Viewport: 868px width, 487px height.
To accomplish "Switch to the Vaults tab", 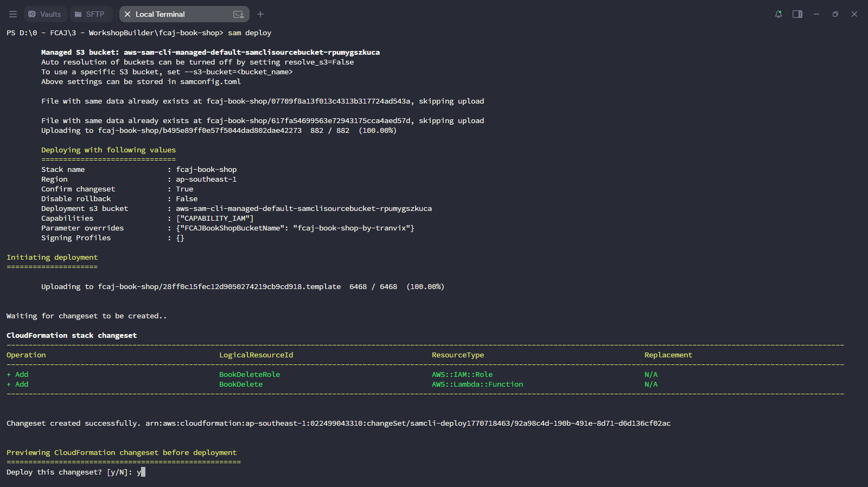I will 45,14.
